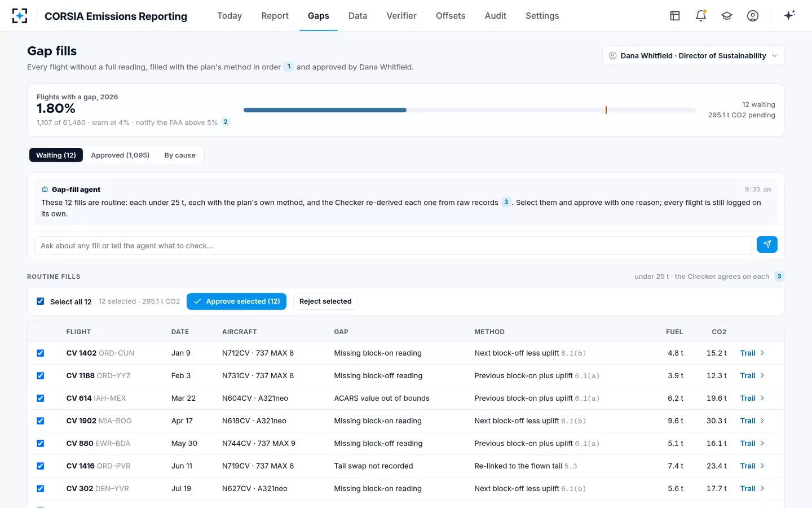The width and height of the screenshot is (812, 508).
Task: Switch to the By cause view
Action: click(180, 155)
